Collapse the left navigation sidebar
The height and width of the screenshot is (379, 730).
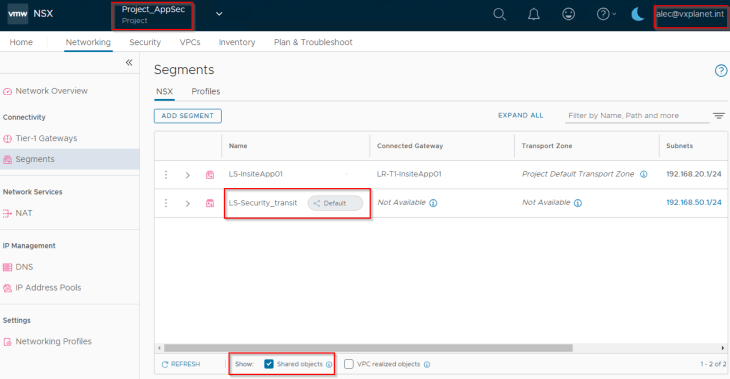129,62
